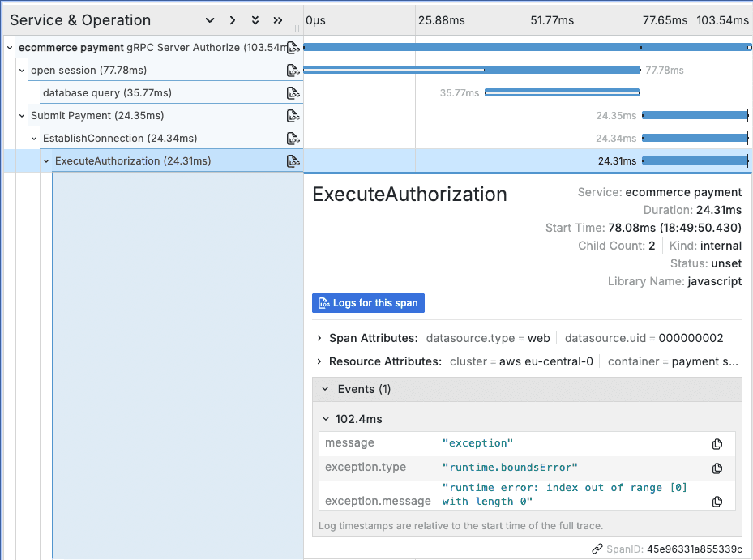Screen dimensions: 753x560
Task: Collapse the ExecuteAuthorization tree node
Action: [x=45, y=160]
